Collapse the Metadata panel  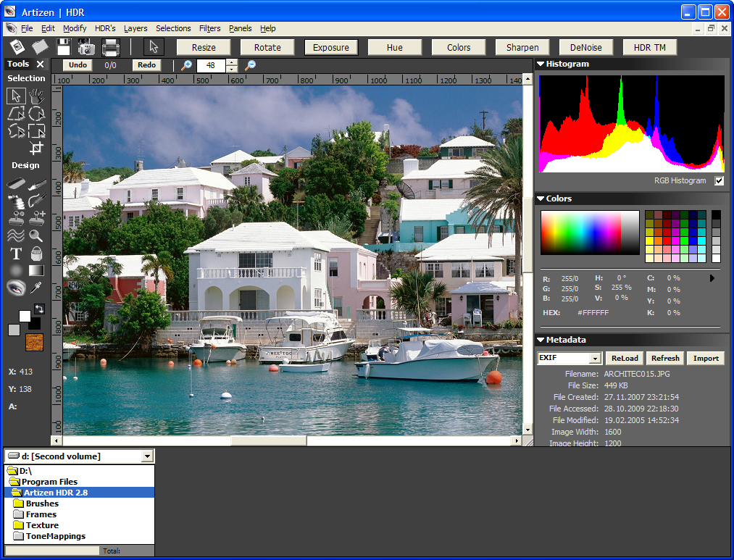pos(541,340)
